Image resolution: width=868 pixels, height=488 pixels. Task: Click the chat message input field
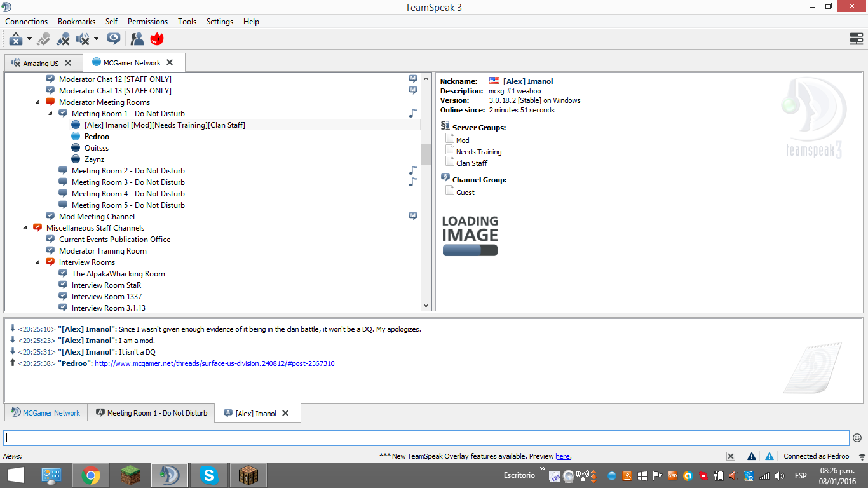click(x=426, y=438)
